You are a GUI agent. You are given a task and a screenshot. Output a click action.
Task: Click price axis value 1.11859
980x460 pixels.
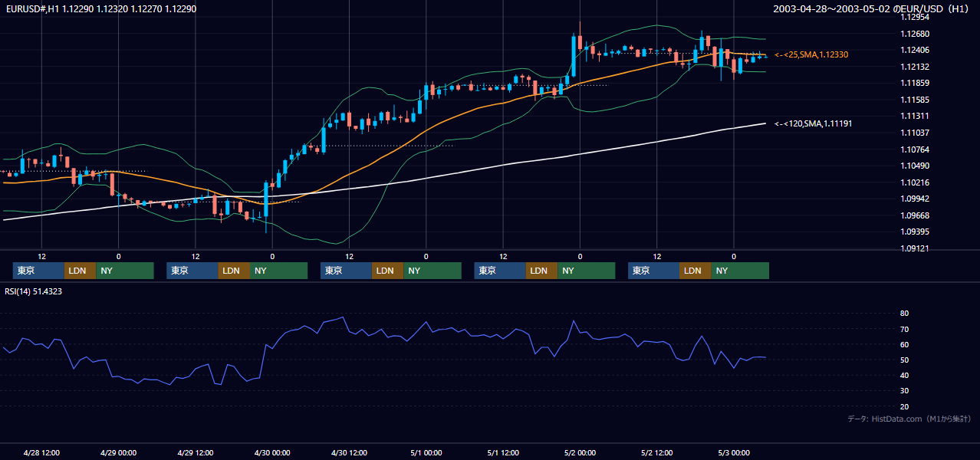916,84
